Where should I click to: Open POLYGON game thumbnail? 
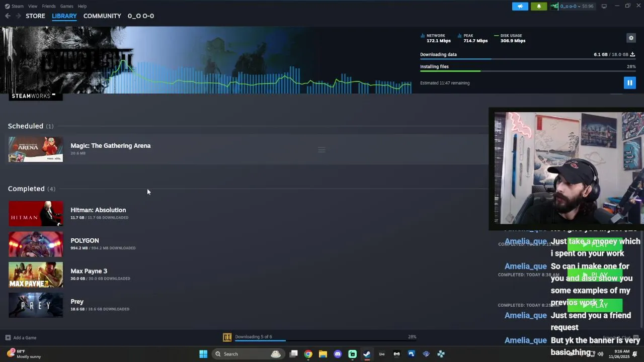[36, 244]
